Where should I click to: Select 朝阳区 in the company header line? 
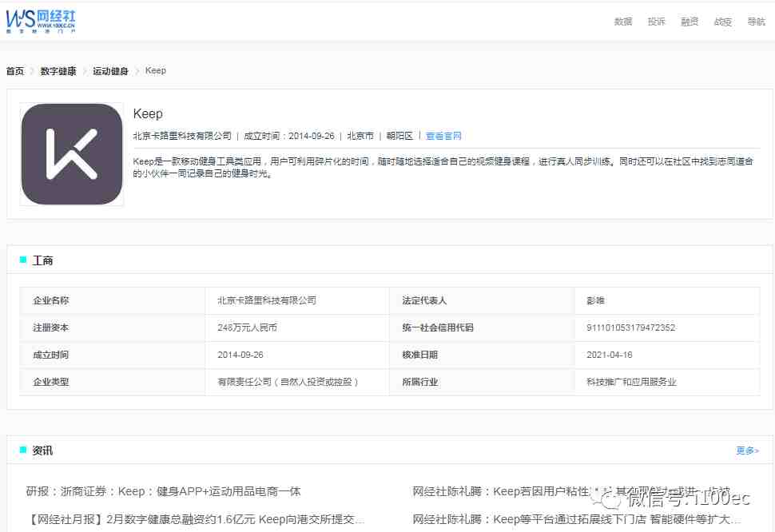point(399,136)
